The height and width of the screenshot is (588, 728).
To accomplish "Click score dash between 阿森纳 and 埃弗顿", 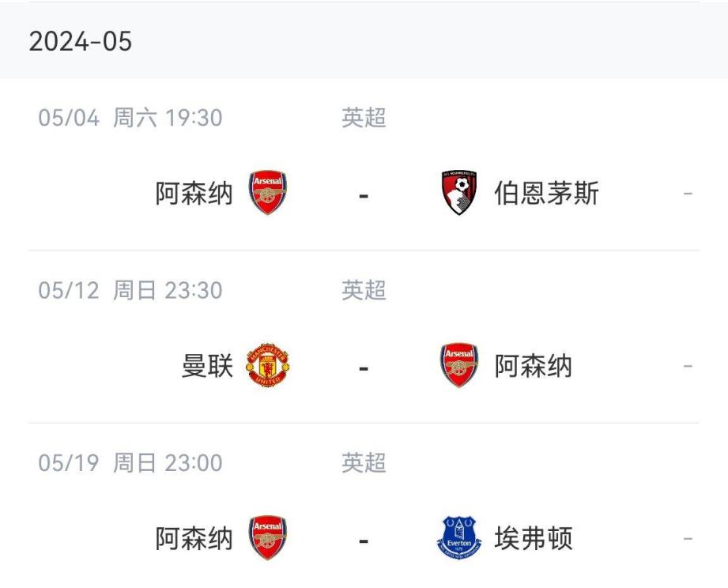I will tap(364, 541).
